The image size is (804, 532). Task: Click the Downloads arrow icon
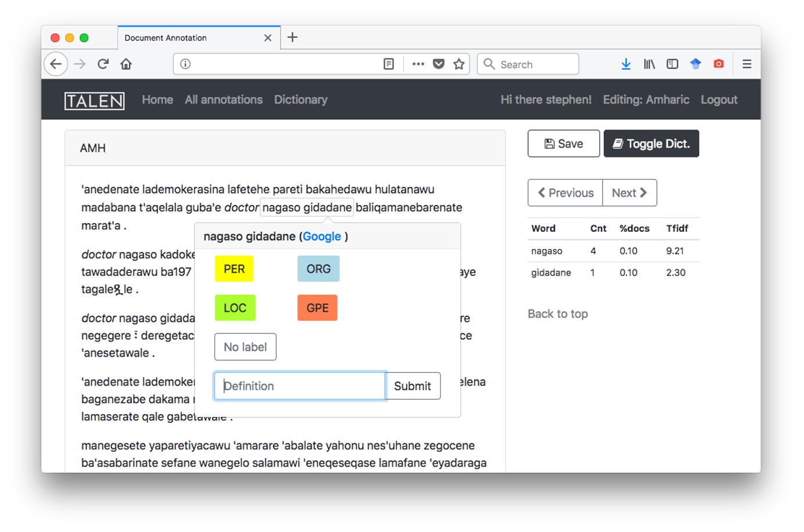tap(626, 64)
